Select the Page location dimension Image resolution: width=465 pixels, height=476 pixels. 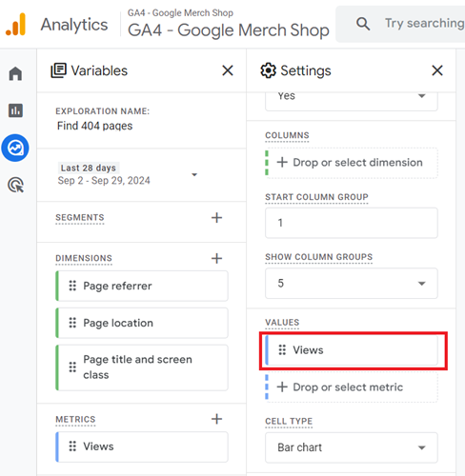142,323
